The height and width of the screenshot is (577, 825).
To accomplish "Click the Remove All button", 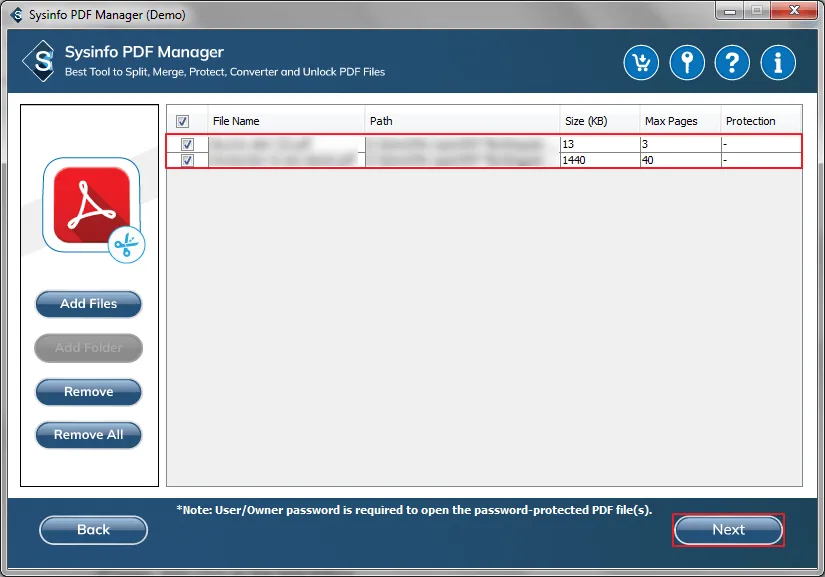I will click(x=88, y=435).
